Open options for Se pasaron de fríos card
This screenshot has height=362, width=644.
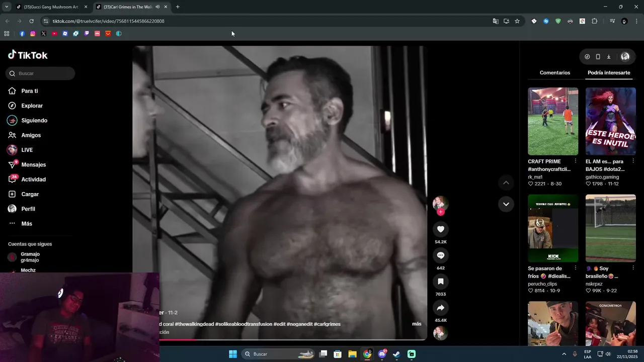coord(576,268)
